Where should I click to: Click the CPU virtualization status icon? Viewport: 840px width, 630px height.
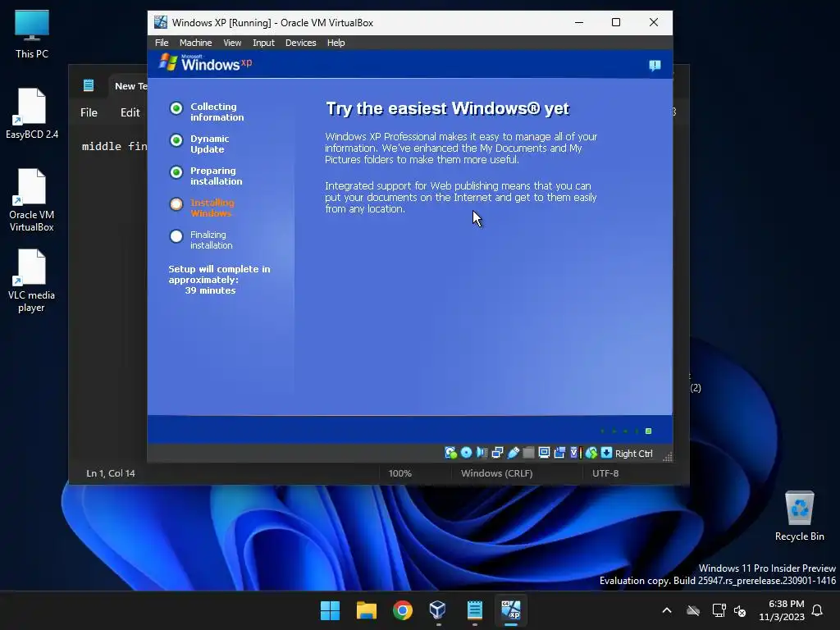575,453
